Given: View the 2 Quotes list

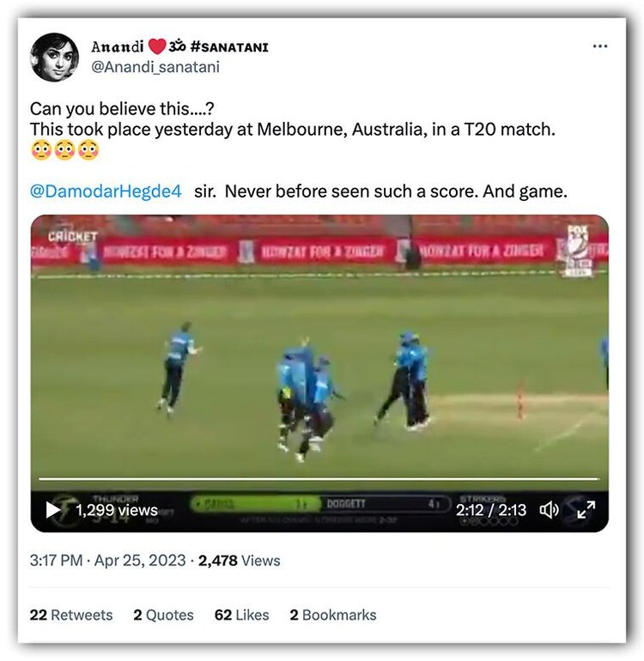Looking at the screenshot, I should 163,615.
